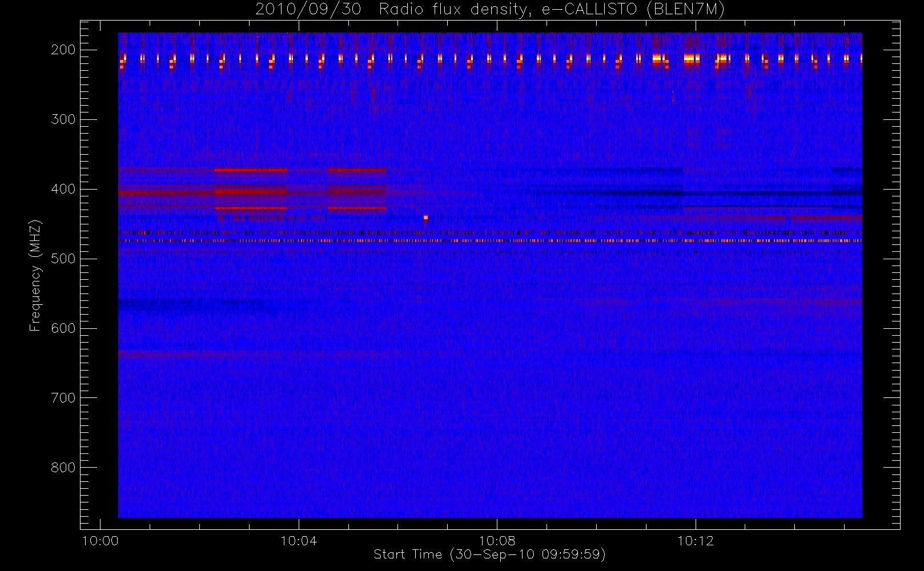The width and height of the screenshot is (924, 571).
Task: Click the 400 frequency tick label
Action: pos(63,189)
